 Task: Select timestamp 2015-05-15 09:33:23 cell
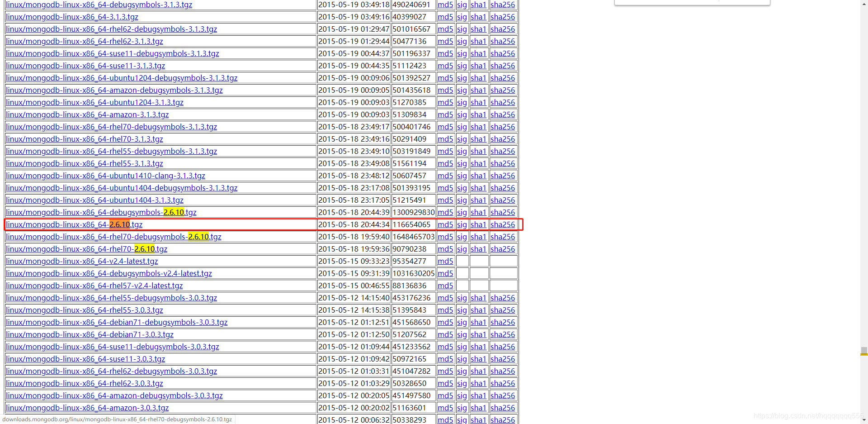(354, 261)
